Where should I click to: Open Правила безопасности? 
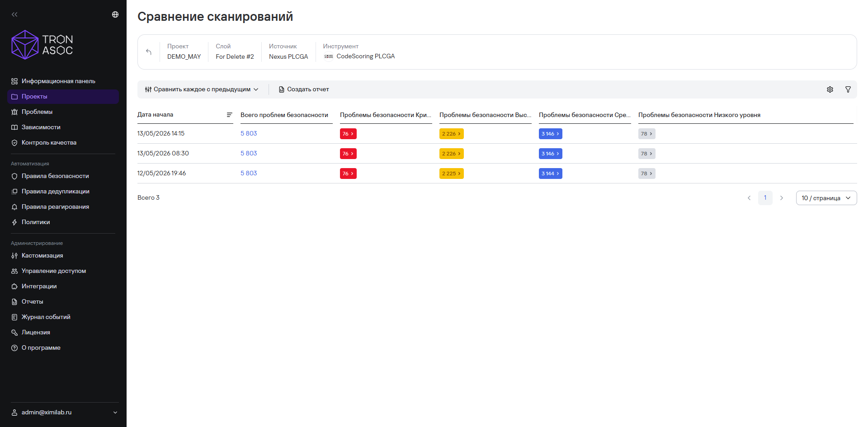point(63,176)
